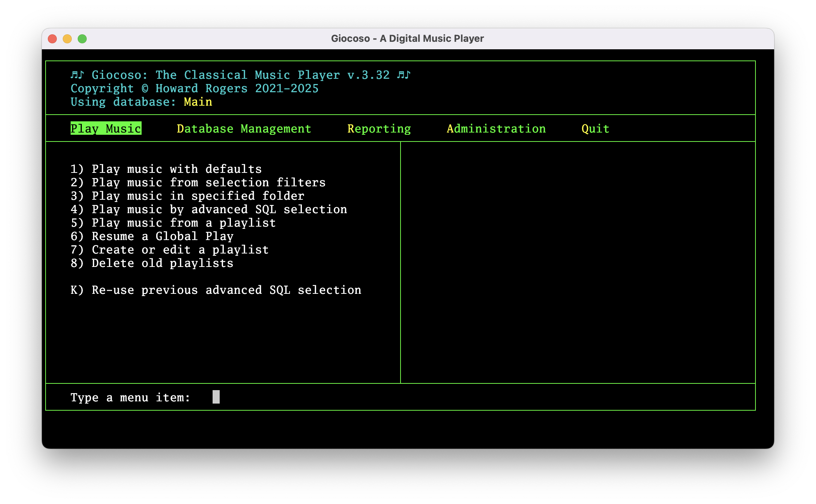Select 'Play music with defaults'
This screenshot has width=816, height=504.
tap(166, 169)
